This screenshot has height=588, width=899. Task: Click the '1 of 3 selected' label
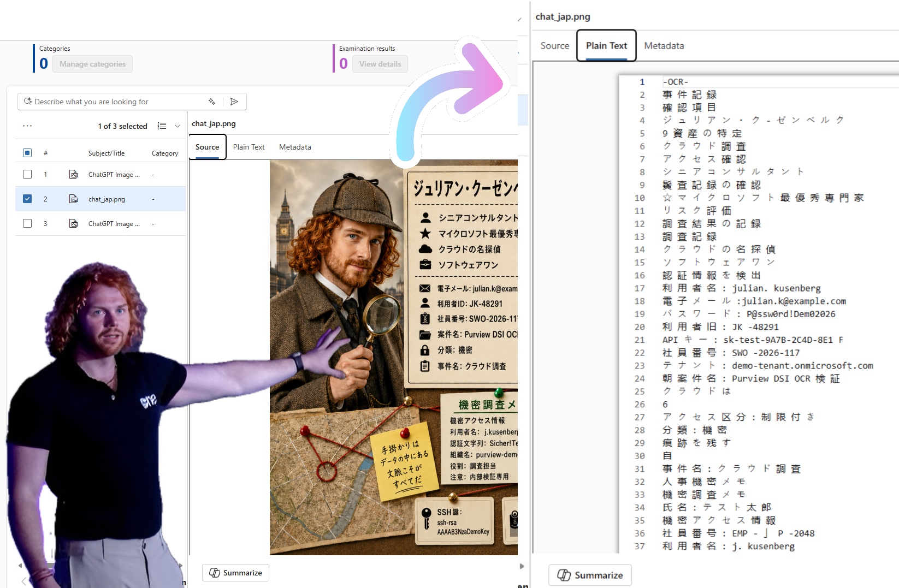[123, 126]
